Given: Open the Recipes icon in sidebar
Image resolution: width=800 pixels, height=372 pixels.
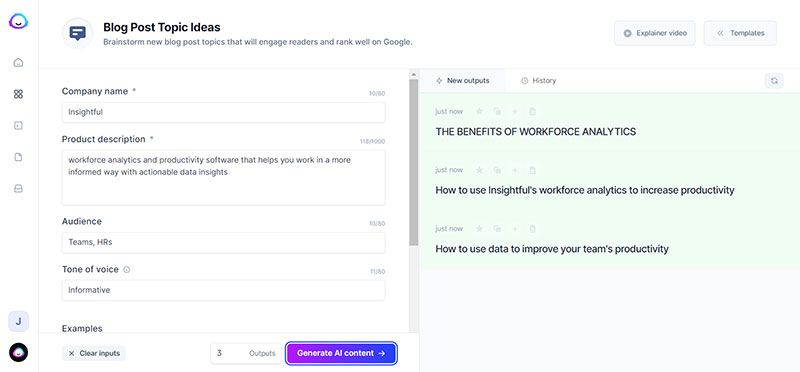Looking at the screenshot, I should [x=18, y=126].
